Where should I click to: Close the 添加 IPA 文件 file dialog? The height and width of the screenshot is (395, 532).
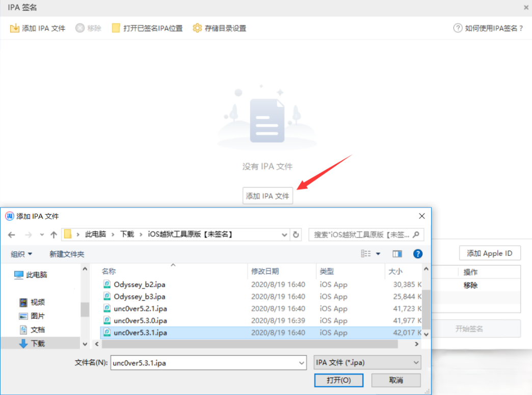(x=422, y=216)
